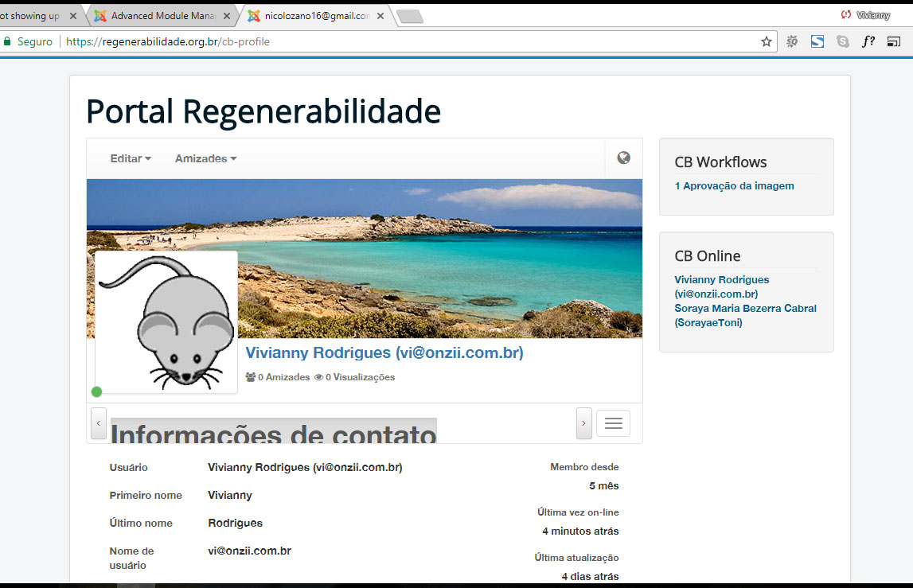913x588 pixels.
Task: Expand the Amizades dropdown menu
Action: tap(205, 158)
